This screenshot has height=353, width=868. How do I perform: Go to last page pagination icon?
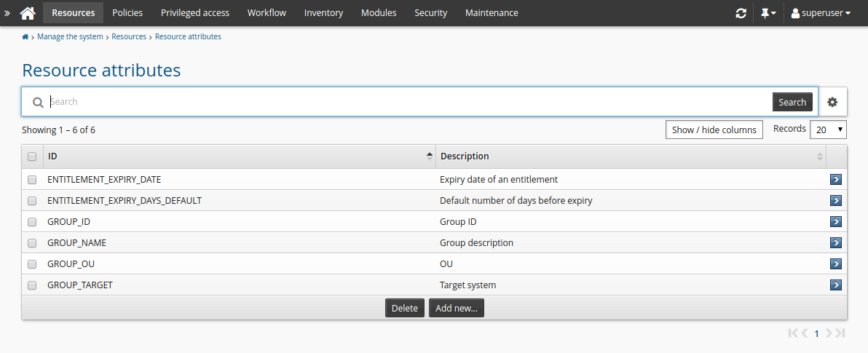pos(840,333)
